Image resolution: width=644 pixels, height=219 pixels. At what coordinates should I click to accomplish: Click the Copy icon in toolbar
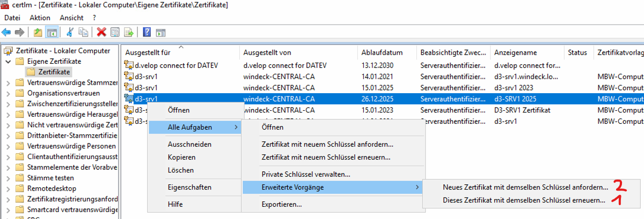pos(84,32)
